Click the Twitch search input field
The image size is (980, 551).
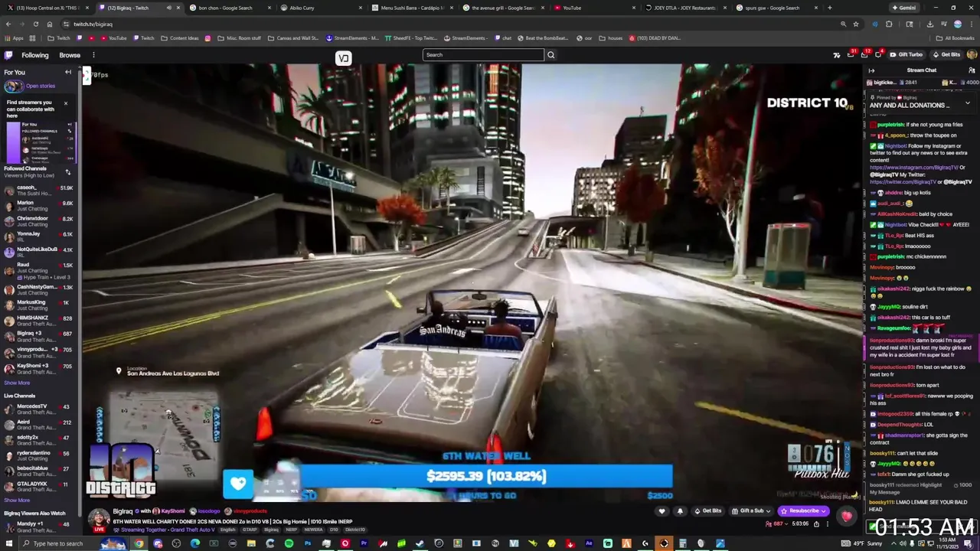click(x=483, y=55)
